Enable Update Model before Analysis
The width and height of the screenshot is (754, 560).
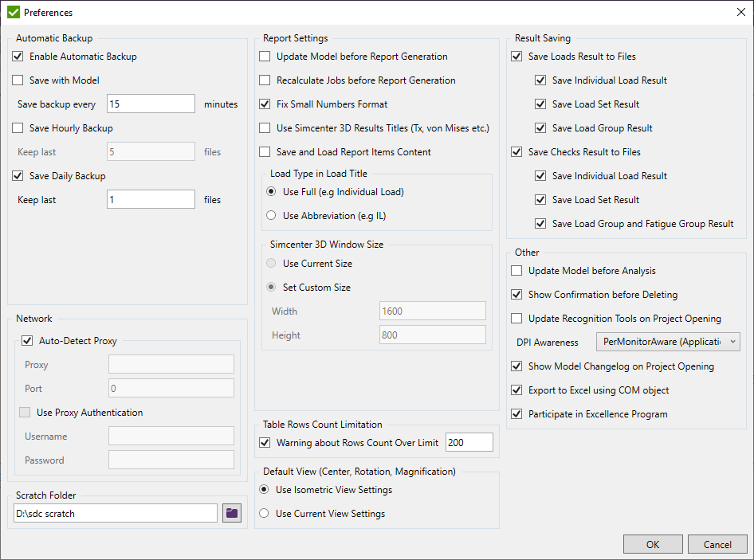click(x=516, y=270)
